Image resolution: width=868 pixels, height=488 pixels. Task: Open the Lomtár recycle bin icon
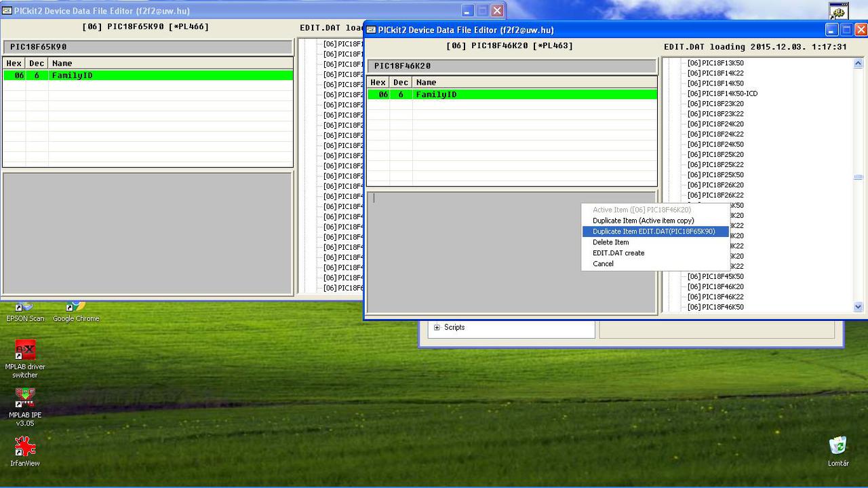[x=838, y=451]
